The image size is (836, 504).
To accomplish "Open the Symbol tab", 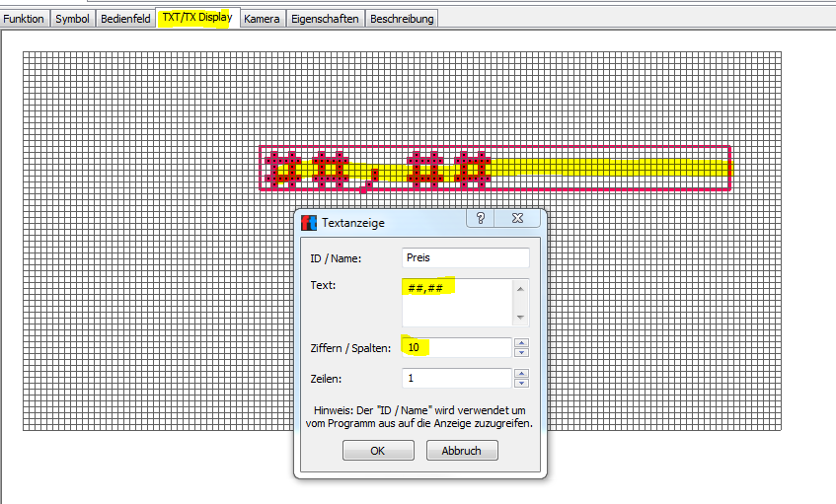I will tap(73, 19).
